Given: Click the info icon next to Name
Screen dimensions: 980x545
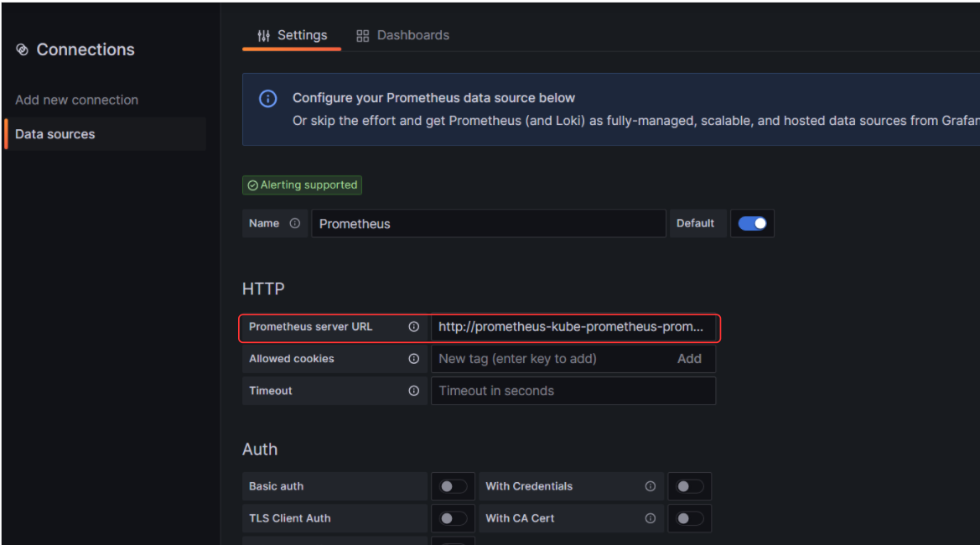Looking at the screenshot, I should 295,223.
